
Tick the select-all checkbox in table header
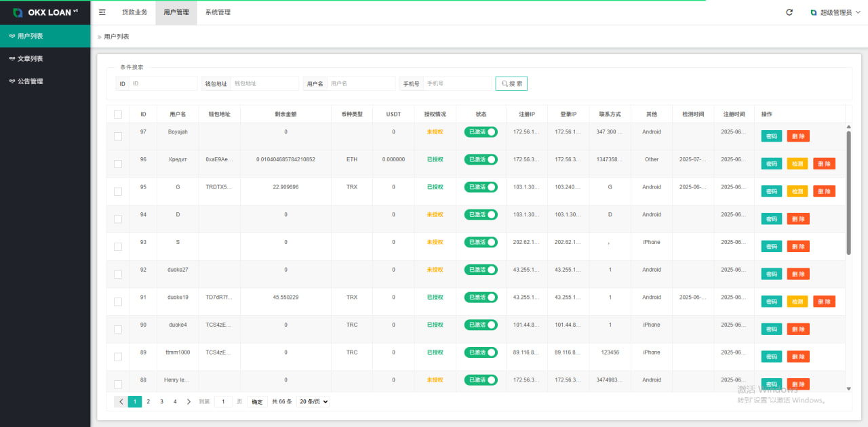(118, 115)
